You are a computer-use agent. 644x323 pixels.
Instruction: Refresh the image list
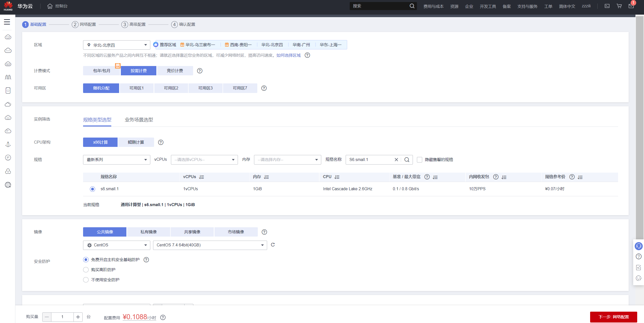click(273, 245)
